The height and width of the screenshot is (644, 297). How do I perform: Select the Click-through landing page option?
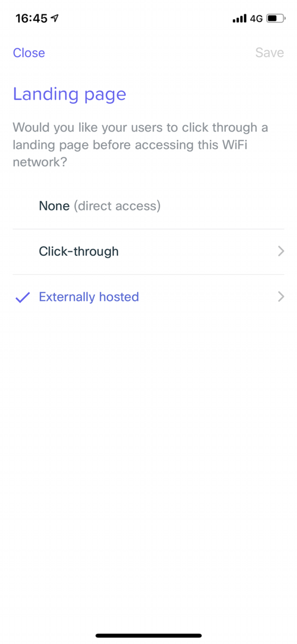(x=78, y=251)
